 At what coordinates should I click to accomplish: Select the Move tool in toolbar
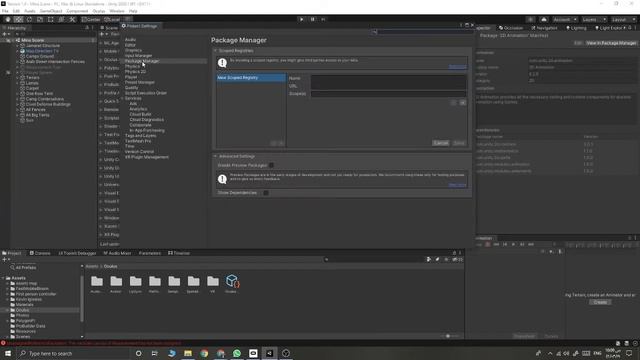pos(18,19)
